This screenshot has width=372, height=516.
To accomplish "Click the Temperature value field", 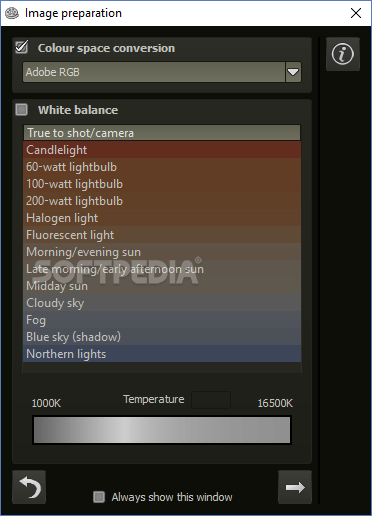I will [x=211, y=400].
